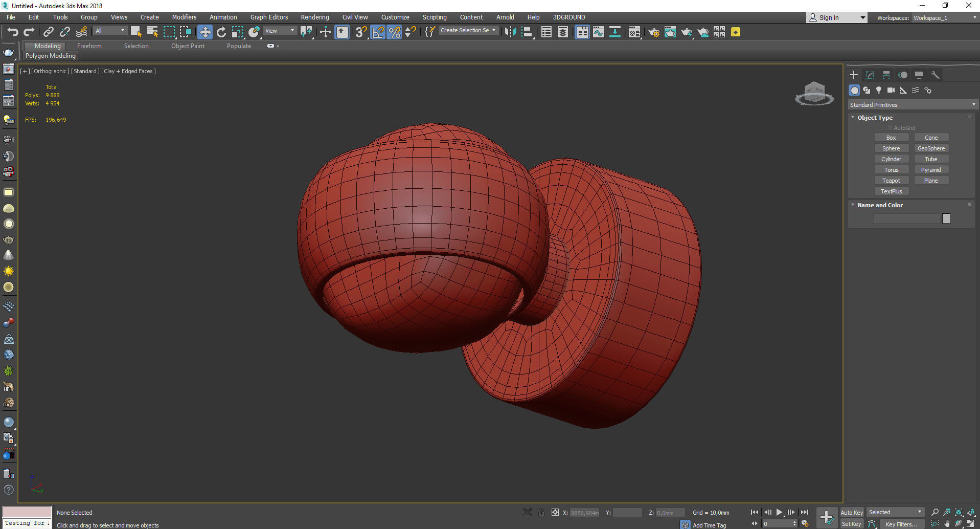Screen dimensions: 980x529
Task: Open the Rendered Frame Window
Action: click(670, 32)
